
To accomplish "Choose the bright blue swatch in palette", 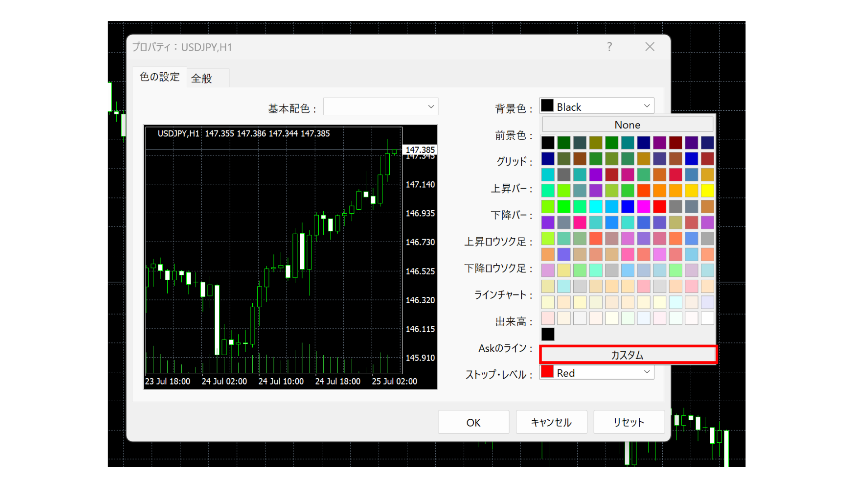I will click(627, 206).
